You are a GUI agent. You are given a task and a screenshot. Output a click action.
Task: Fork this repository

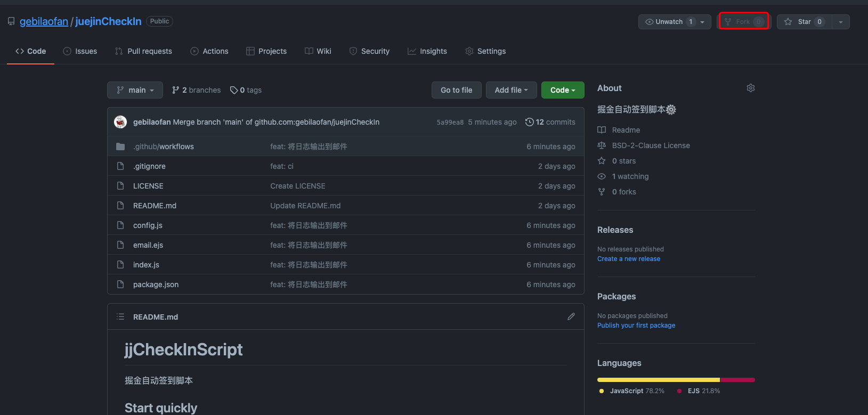click(744, 22)
